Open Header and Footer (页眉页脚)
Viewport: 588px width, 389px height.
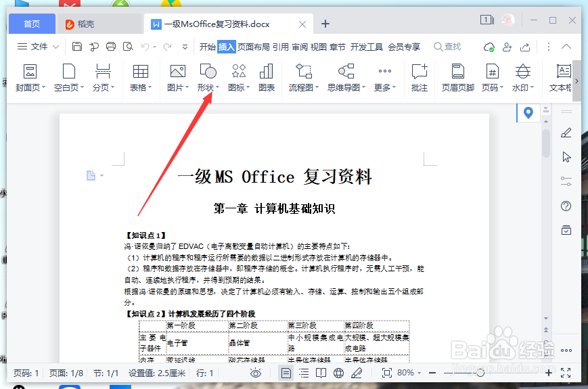[458, 78]
